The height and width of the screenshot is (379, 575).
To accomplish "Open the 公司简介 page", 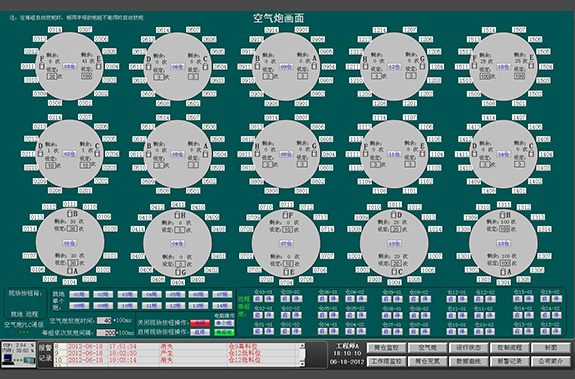I will click(550, 361).
